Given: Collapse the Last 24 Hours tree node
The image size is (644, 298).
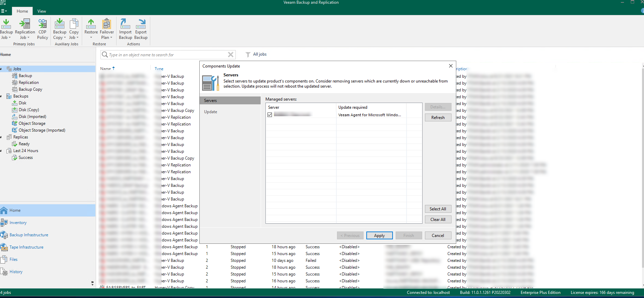Looking at the screenshot, I should (1, 151).
